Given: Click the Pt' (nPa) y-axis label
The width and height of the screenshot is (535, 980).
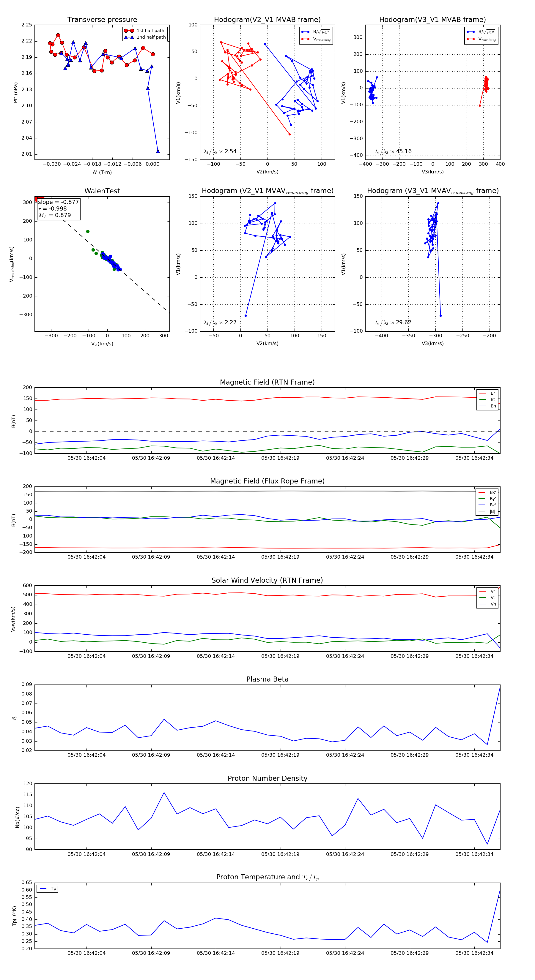Looking at the screenshot, I should point(16,92).
